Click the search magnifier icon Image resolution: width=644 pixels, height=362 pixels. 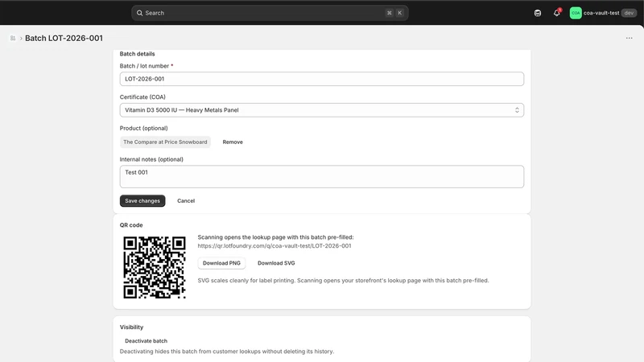click(139, 13)
